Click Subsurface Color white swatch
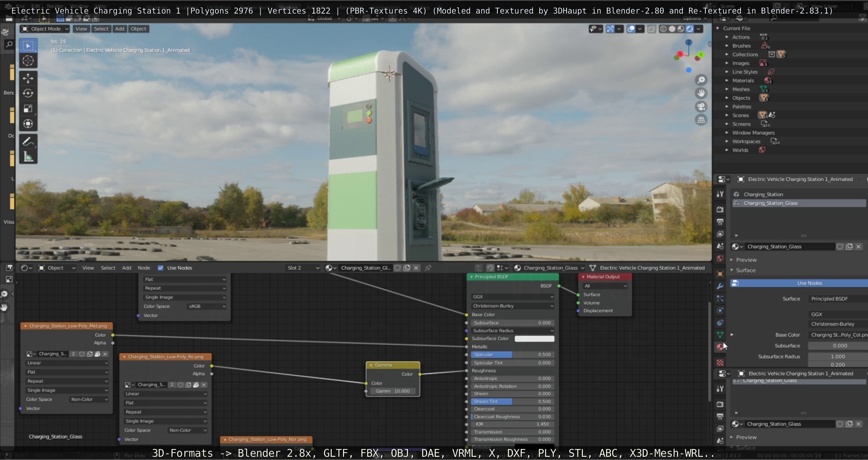The image size is (868, 460). tap(534, 339)
